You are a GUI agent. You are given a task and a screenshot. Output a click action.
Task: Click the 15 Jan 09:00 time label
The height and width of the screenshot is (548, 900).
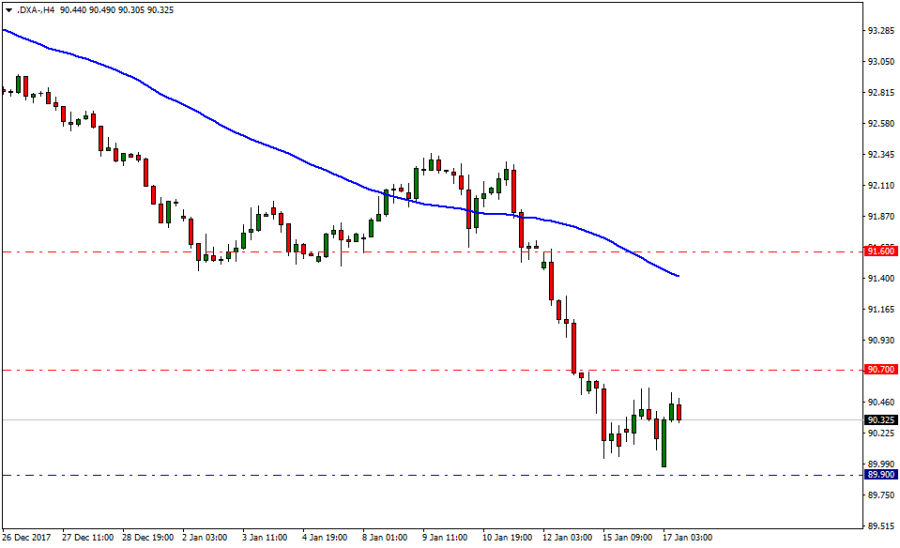pos(630,538)
